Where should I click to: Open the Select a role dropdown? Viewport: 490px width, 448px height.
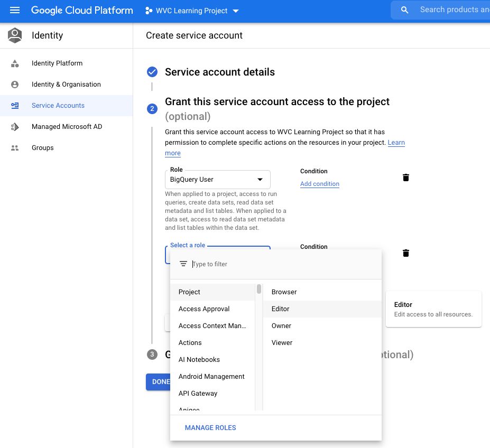(188, 245)
